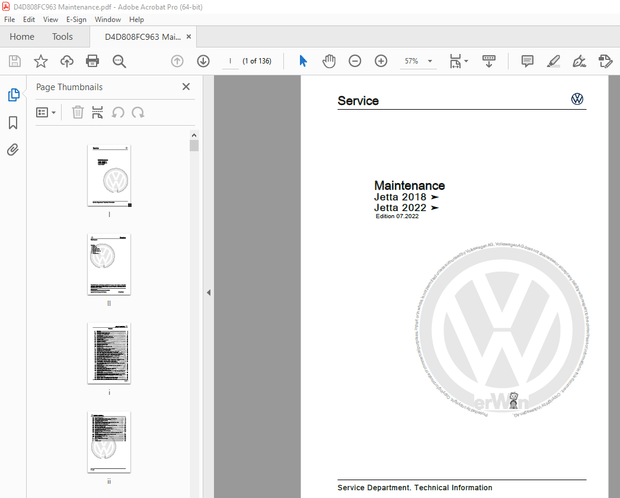Expand page fit options dropdown arrow
620x498 pixels.
click(x=466, y=61)
